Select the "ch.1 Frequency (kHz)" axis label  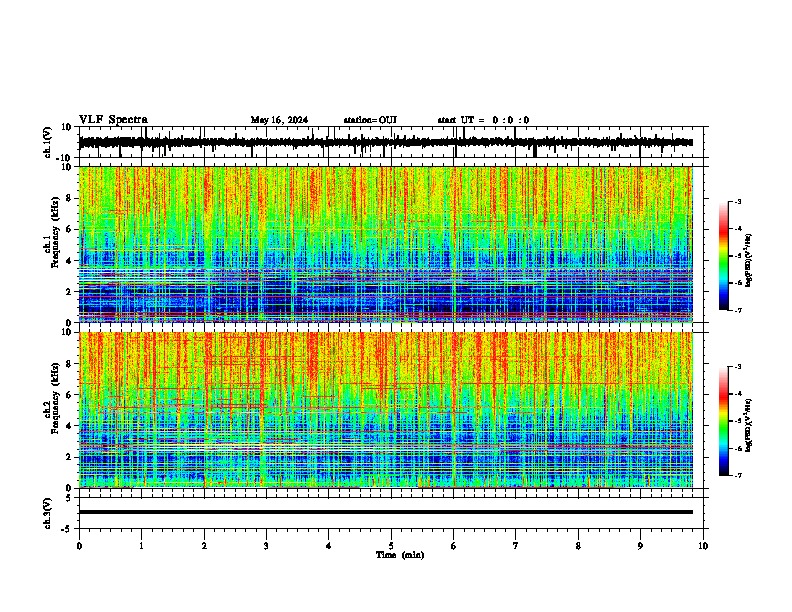(52, 232)
